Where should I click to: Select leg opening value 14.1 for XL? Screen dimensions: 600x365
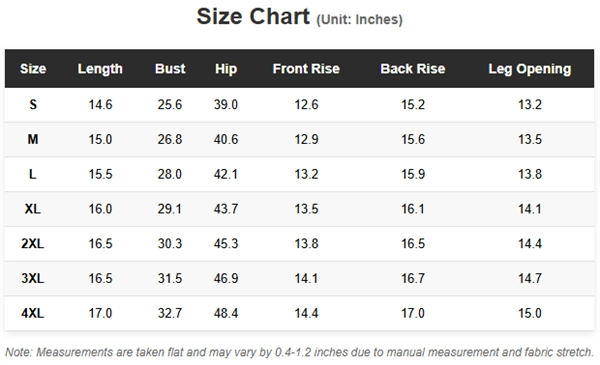[530, 209]
